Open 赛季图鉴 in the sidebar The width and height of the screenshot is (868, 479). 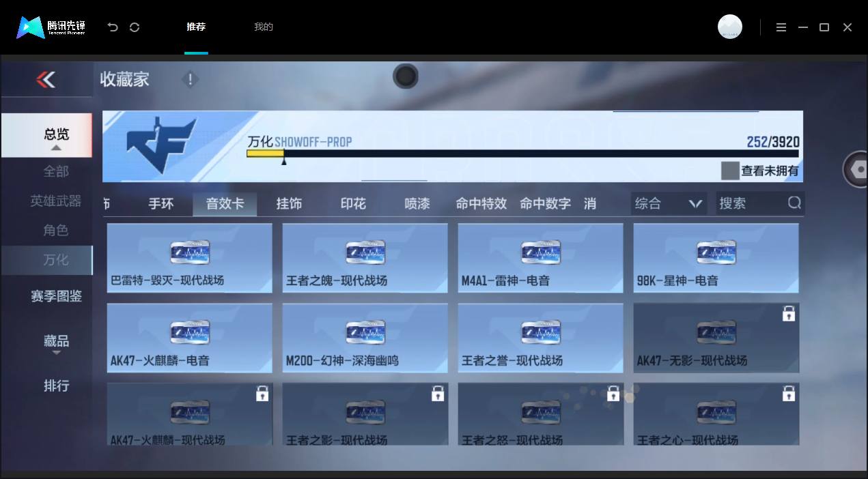point(56,296)
